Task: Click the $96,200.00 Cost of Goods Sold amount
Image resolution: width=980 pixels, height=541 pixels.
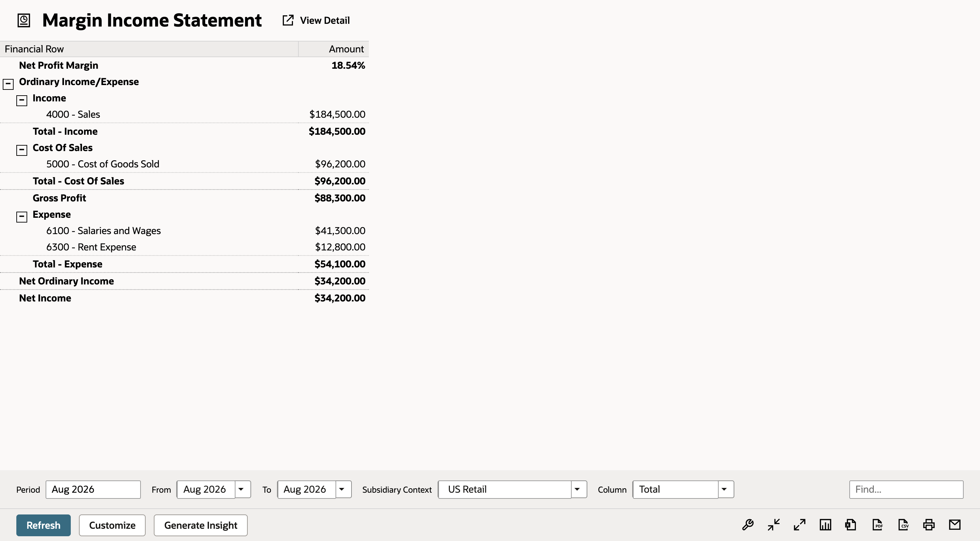Action: tap(340, 164)
